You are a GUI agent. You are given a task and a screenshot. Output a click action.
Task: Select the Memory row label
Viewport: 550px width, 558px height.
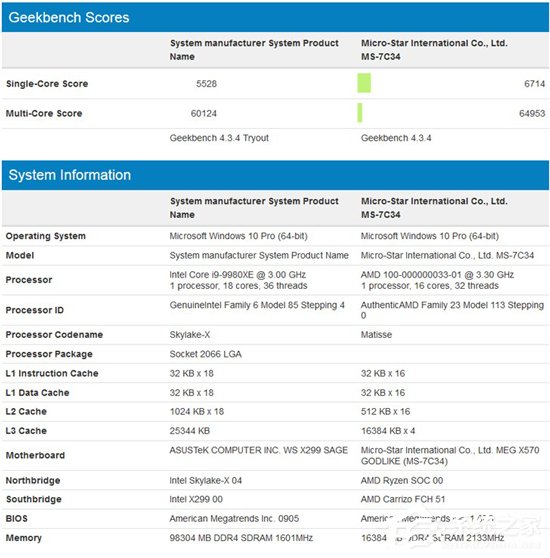point(23,538)
